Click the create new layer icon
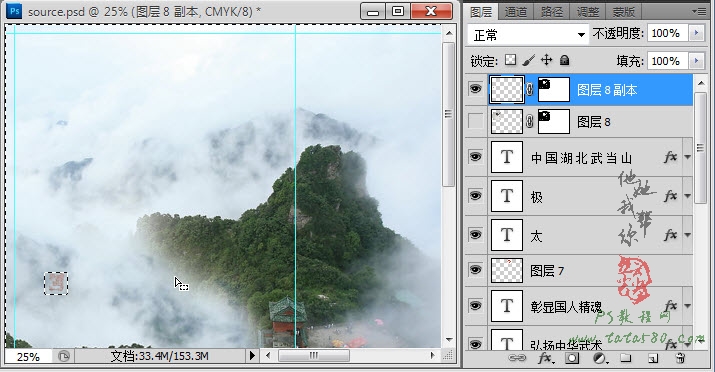715x372 pixels. [653, 359]
